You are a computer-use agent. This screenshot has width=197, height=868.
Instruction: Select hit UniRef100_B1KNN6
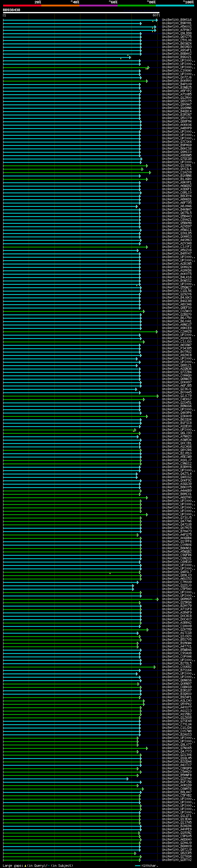[177, 176]
